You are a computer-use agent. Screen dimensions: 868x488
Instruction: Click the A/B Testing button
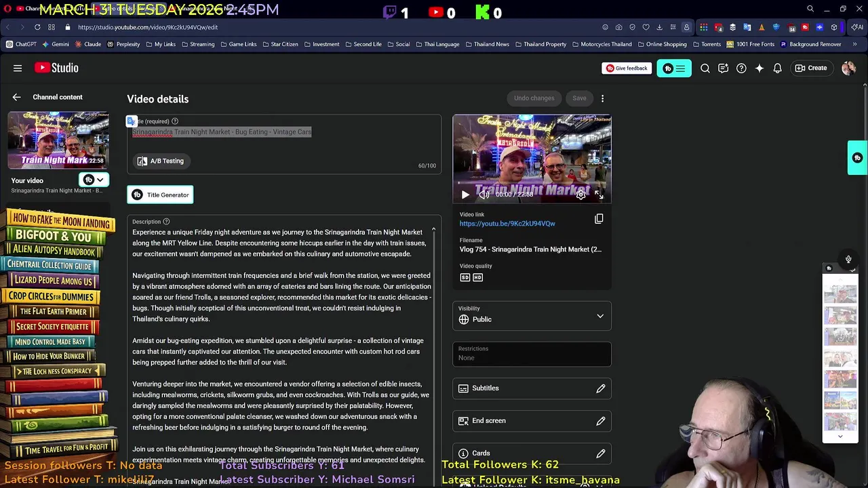coord(161,161)
